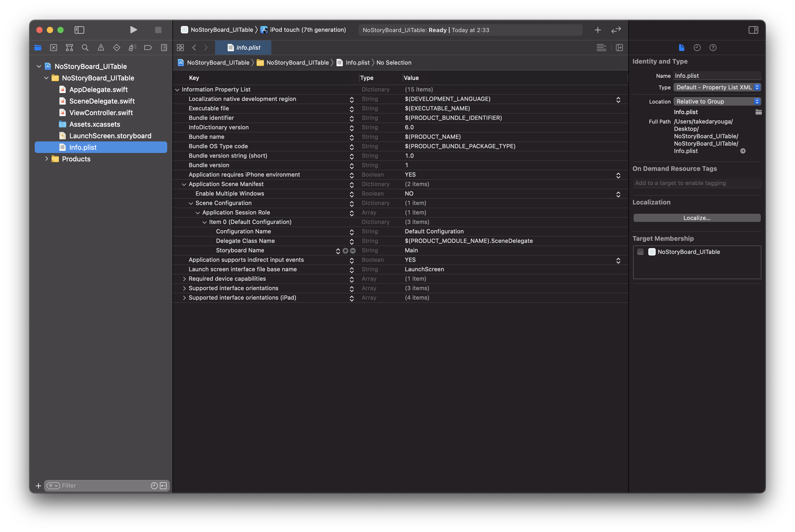Viewport: 795px width, 532px height.
Task: Click the Library plus button in toolbar
Action: (x=598, y=30)
